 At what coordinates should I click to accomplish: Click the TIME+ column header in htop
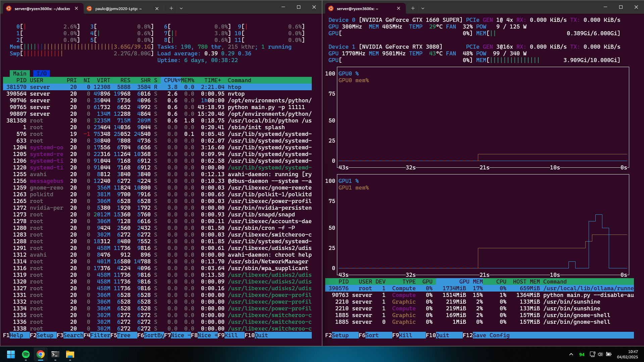click(212, 80)
